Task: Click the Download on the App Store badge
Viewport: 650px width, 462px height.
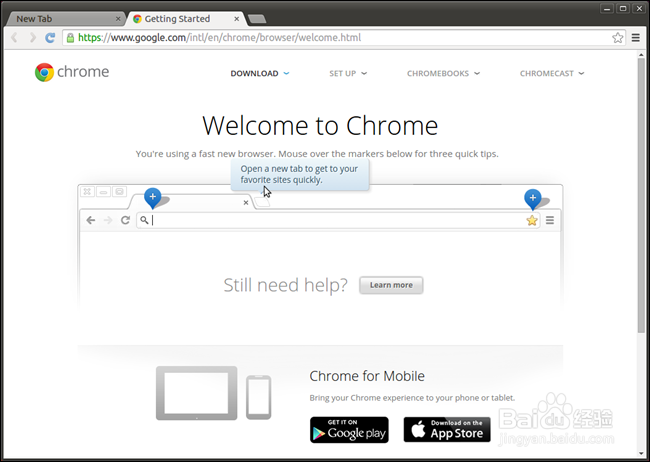Action: pos(447,430)
